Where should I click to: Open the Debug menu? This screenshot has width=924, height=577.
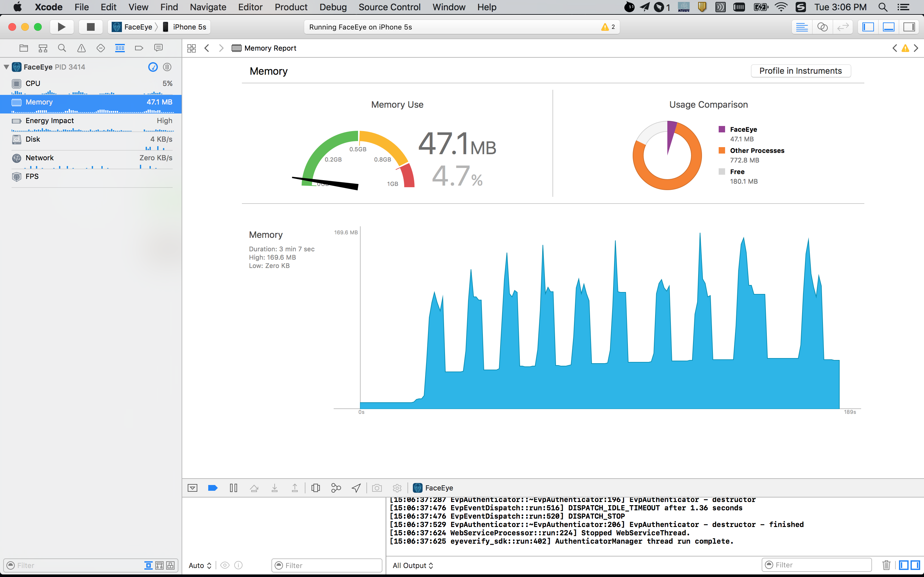point(333,7)
